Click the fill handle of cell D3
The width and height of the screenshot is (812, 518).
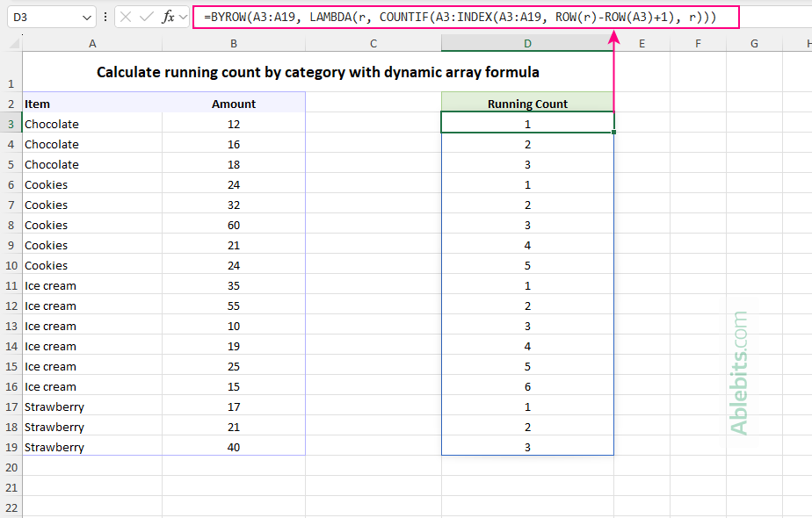coord(613,133)
